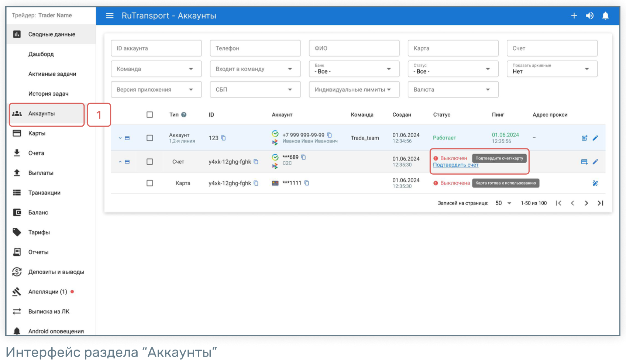
Task: Open the Команда dropdown filter
Action: coord(156,69)
